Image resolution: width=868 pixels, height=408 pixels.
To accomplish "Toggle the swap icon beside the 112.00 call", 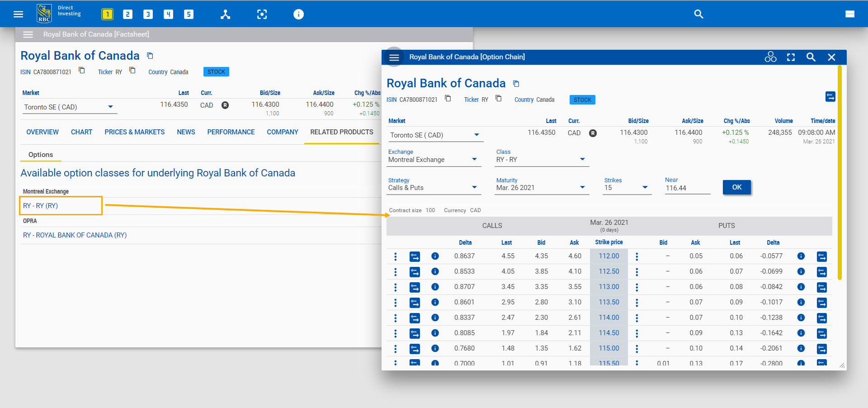I will (415, 256).
